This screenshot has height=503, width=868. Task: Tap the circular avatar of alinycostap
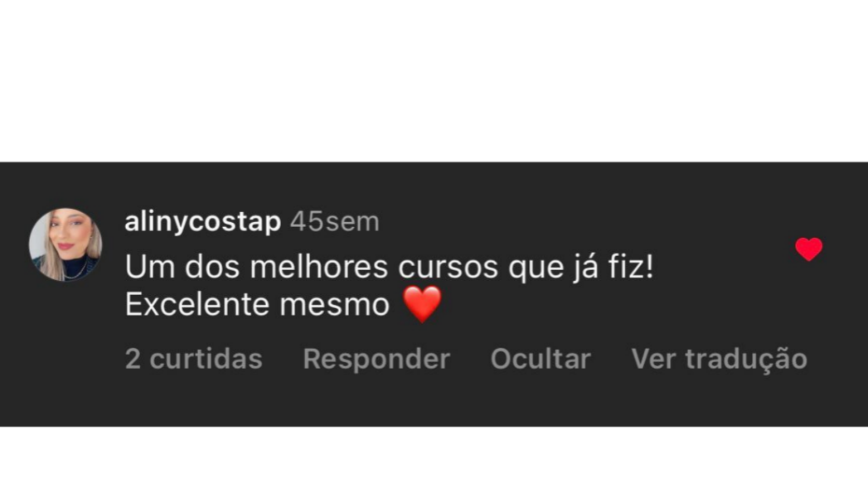[x=65, y=244]
